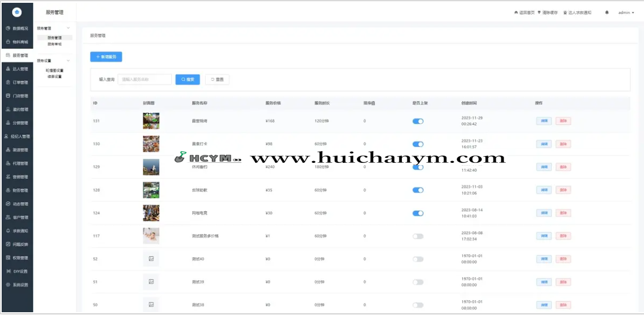Click 清除缓存 icon in header
644x315 pixels.
(x=539, y=12)
